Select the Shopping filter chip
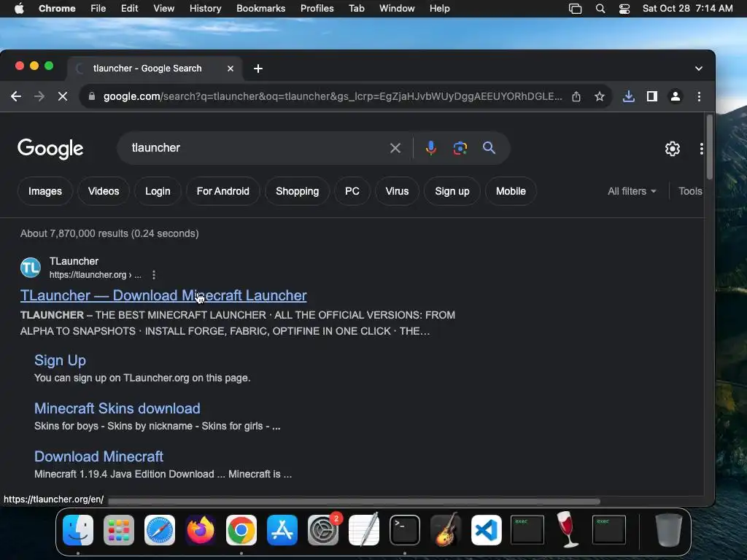 (298, 192)
